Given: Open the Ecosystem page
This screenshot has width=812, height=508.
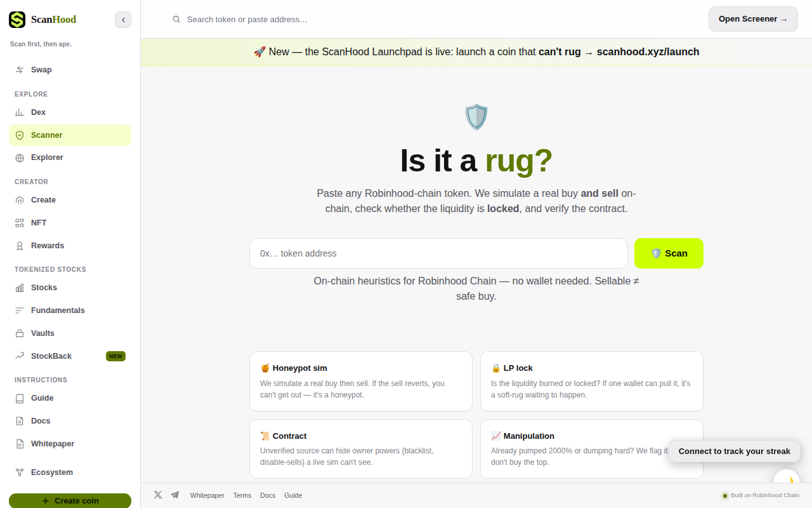Looking at the screenshot, I should tap(70, 472).
